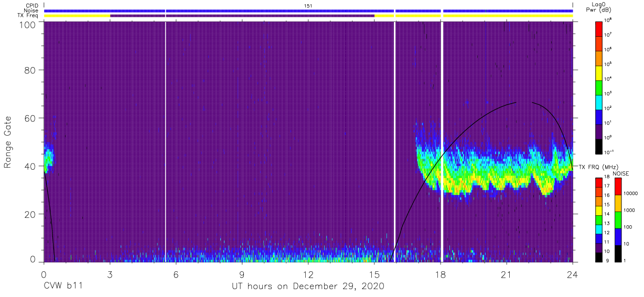This screenshot has width=644, height=297.
Task: Click the Lag0 Pwr (dB) colorbar title
Action: point(599,7)
